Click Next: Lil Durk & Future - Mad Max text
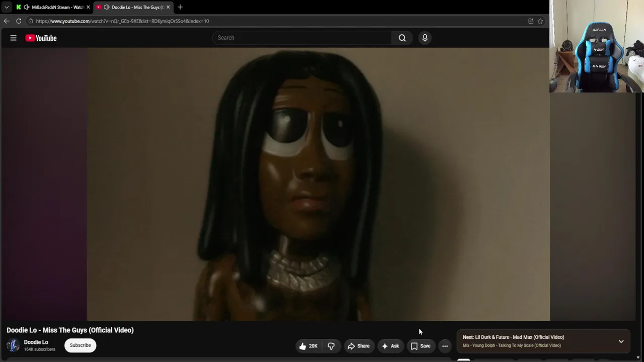644x362 pixels. 513,337
